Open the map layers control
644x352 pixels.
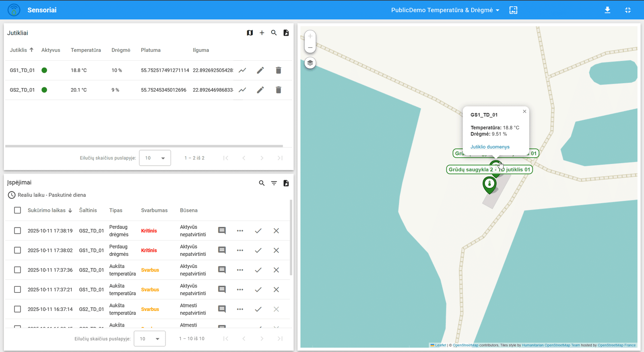click(310, 63)
